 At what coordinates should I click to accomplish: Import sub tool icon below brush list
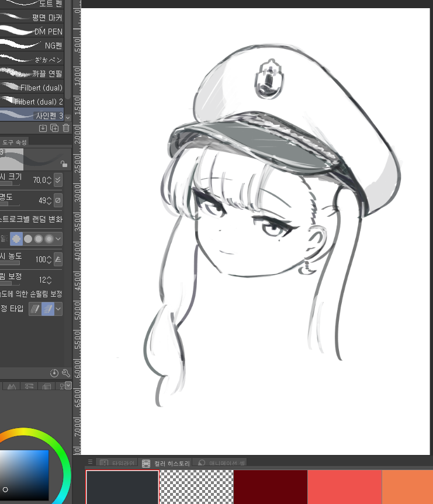pyautogui.click(x=43, y=128)
